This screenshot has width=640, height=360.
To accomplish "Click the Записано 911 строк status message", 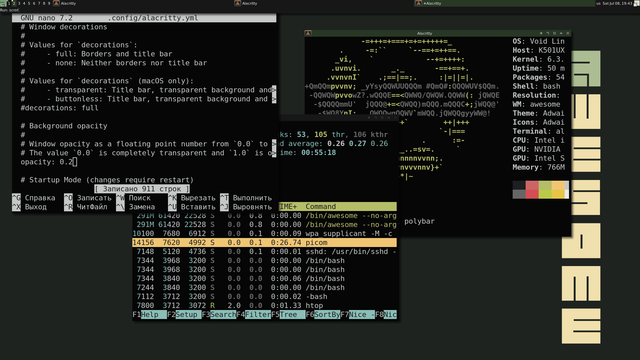I will (142, 189).
